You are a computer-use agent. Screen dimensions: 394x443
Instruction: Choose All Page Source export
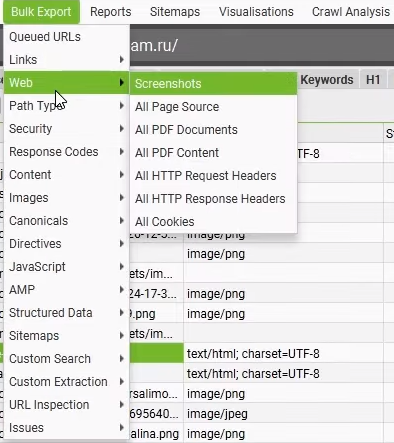click(213, 107)
